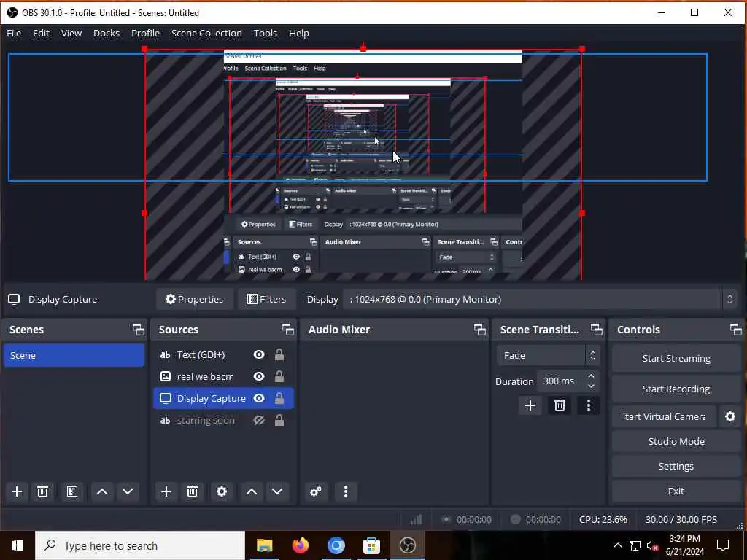Remove selected source with trash icon

click(x=192, y=491)
